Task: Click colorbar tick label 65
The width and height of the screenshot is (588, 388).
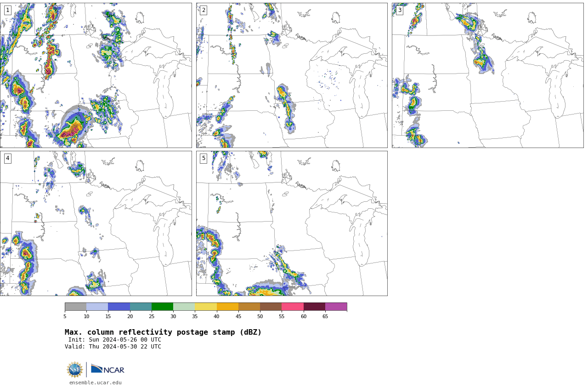Action: (325, 316)
